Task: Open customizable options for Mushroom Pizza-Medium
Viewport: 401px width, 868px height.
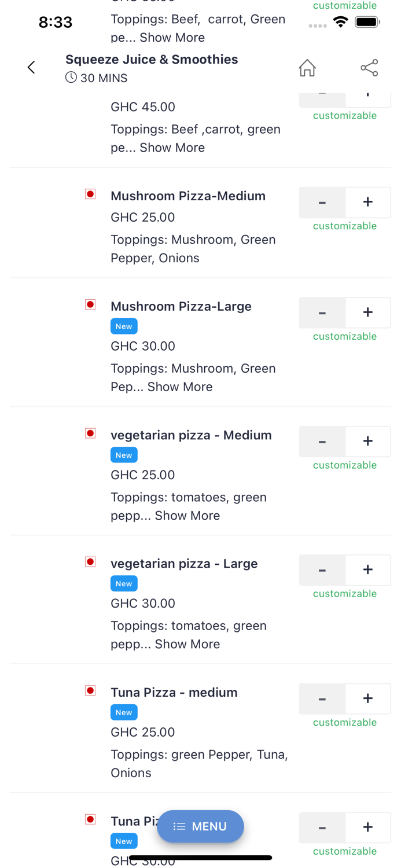Action: coord(344,226)
